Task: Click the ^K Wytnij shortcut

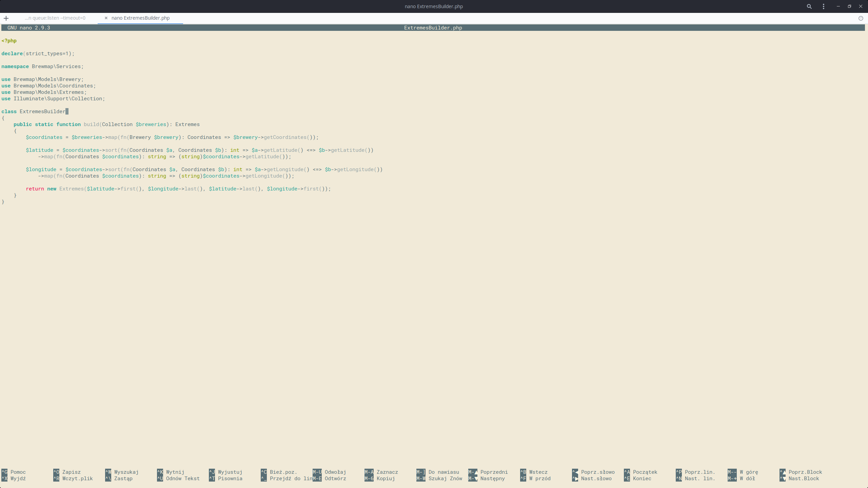Action: tap(171, 472)
